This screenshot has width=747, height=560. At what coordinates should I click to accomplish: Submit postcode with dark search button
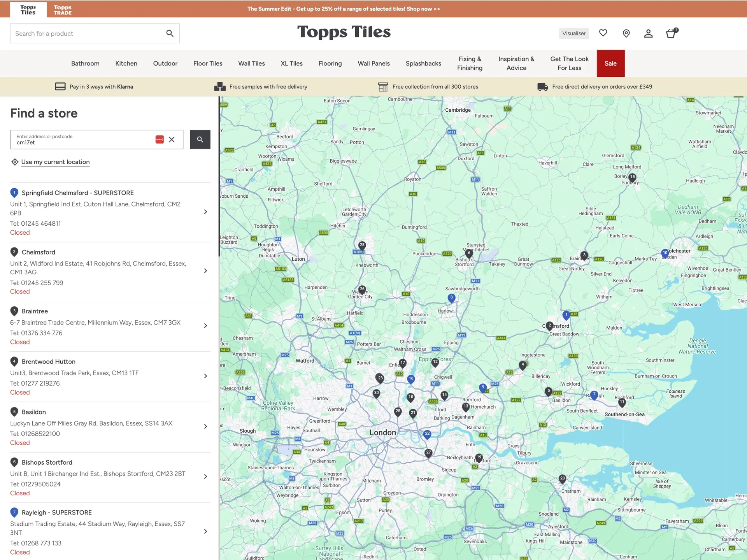(x=200, y=139)
